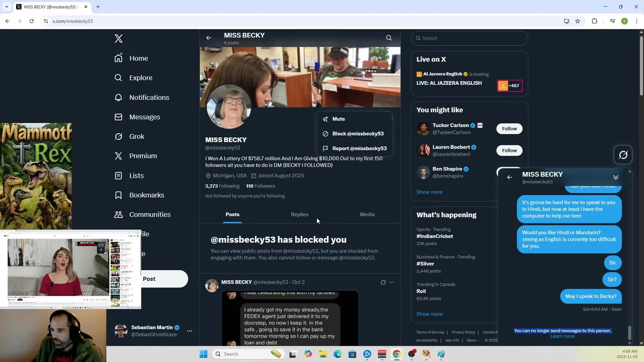644x362 pixels.
Task: Click Learn more in the chat popup
Action: [562, 336]
